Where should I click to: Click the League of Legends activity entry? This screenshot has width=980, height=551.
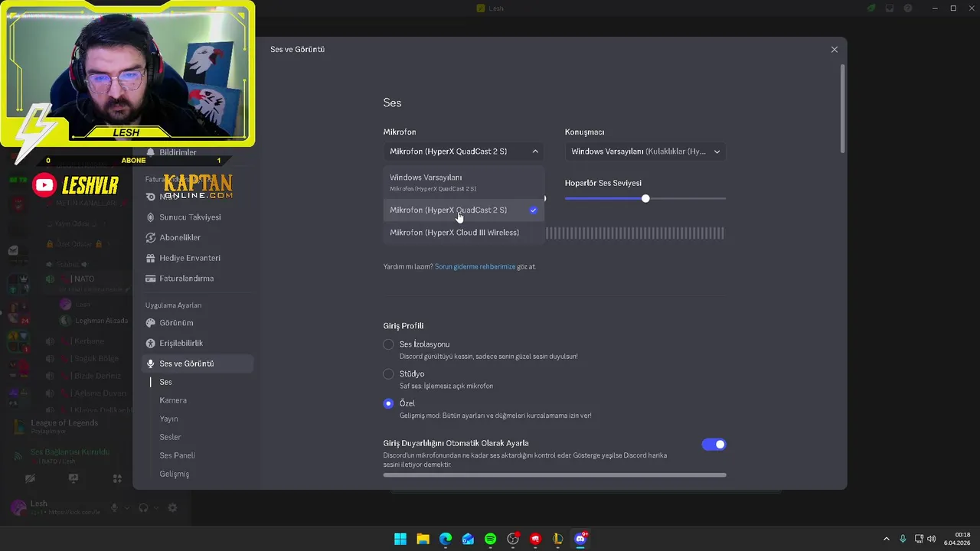point(64,426)
